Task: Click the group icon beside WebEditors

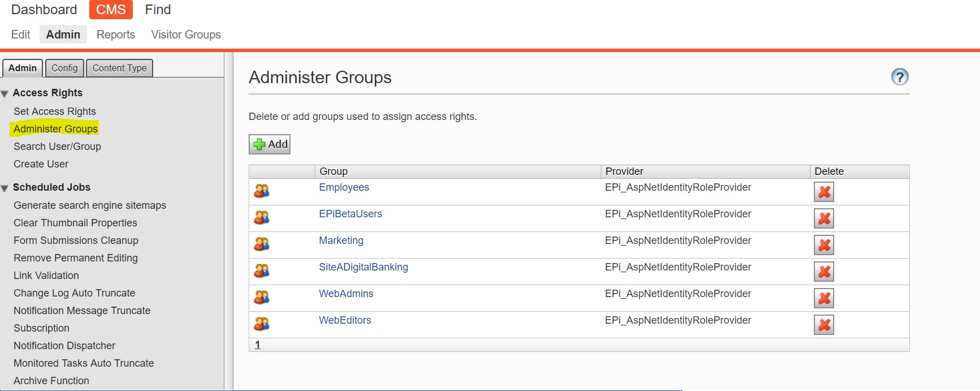Action: pos(261,324)
